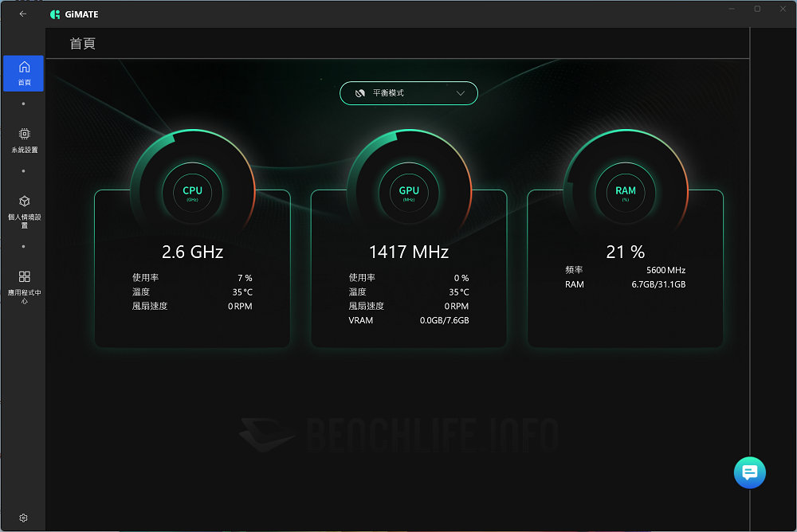This screenshot has width=797, height=532.
Task: Open 系統設置 system settings from sidebar
Action: (x=23, y=139)
